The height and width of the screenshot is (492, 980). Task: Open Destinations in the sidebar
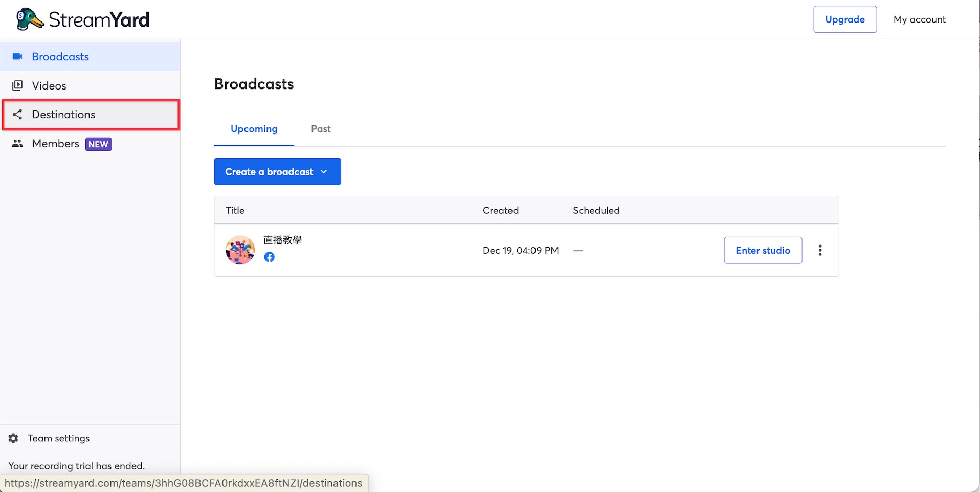(91, 114)
